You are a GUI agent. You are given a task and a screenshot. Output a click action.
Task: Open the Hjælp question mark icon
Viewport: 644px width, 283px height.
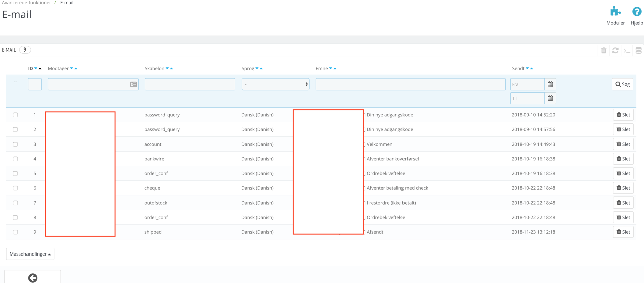pyautogui.click(x=637, y=12)
